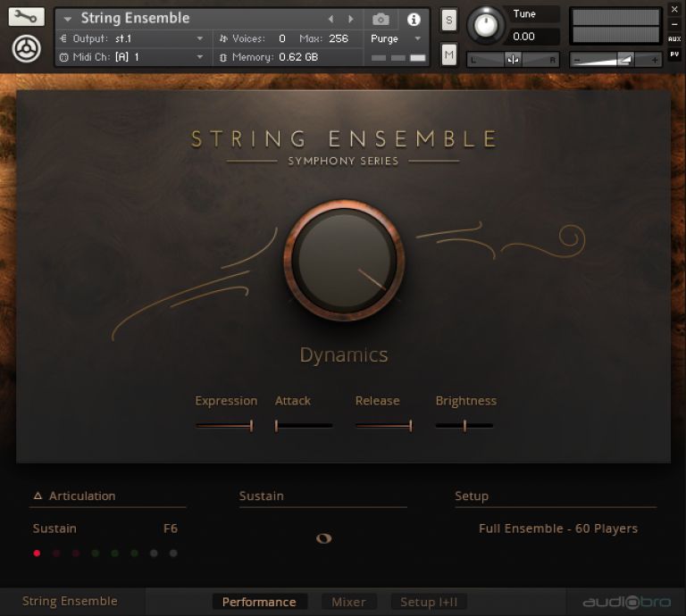Image resolution: width=686 pixels, height=616 pixels.
Task: Click the Midi Ch icon
Action: (x=64, y=57)
